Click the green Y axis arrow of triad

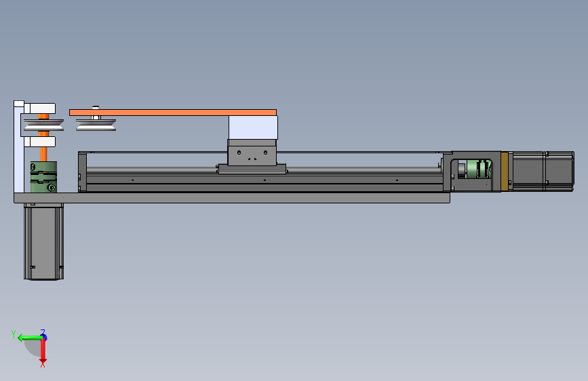point(30,338)
